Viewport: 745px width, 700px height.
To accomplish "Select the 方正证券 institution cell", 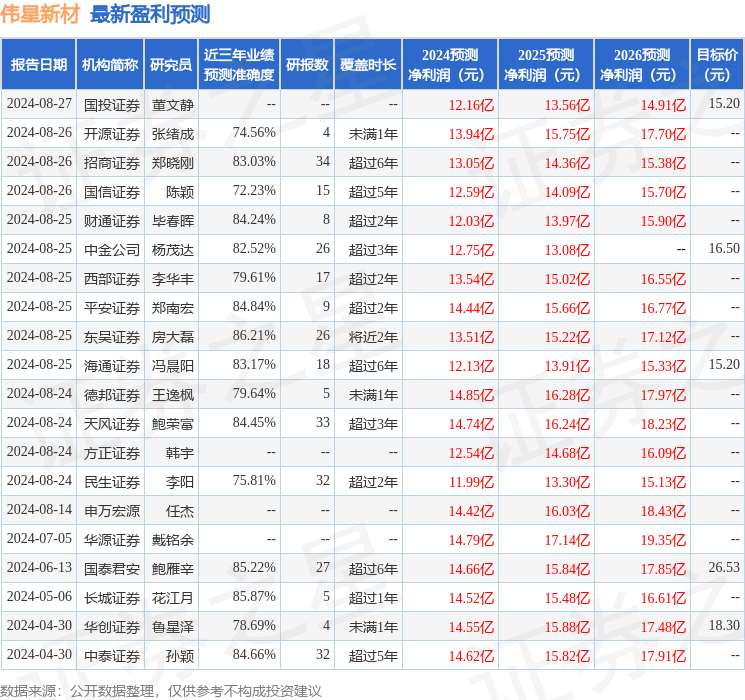I will pos(112,453).
